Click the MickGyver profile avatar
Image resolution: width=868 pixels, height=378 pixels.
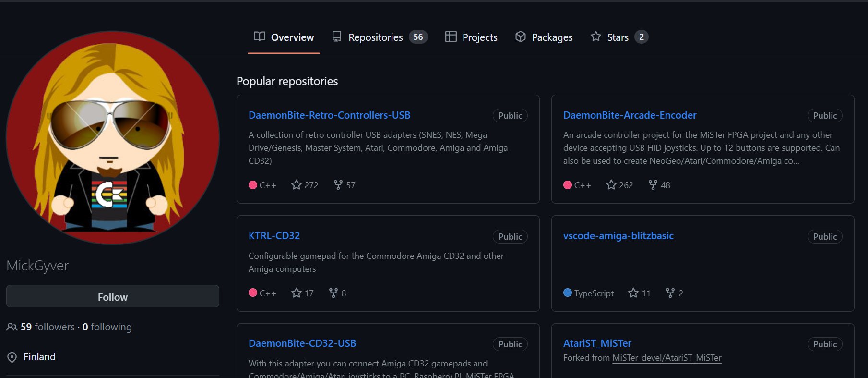[113, 138]
